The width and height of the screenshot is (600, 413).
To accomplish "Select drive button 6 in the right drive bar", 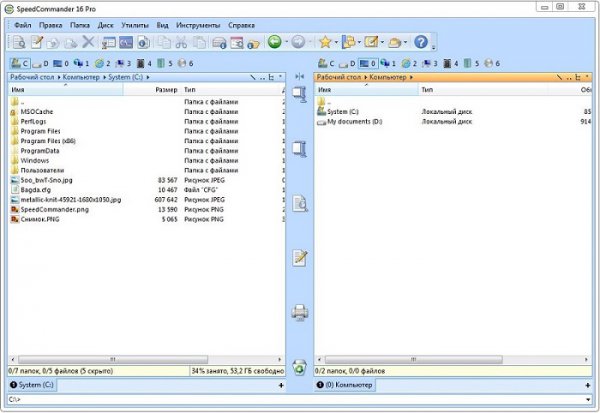I will [x=492, y=63].
